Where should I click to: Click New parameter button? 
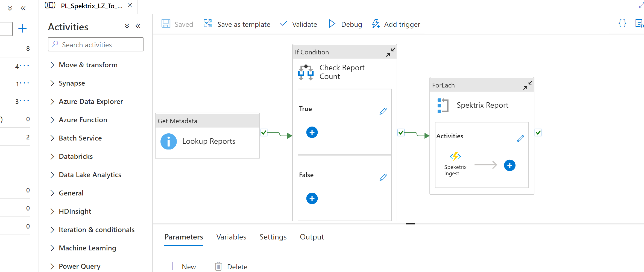[182, 267]
